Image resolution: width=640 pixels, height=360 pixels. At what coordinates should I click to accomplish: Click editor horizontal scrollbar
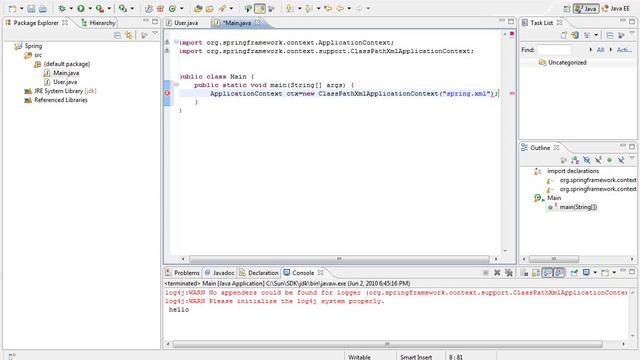pos(339,259)
